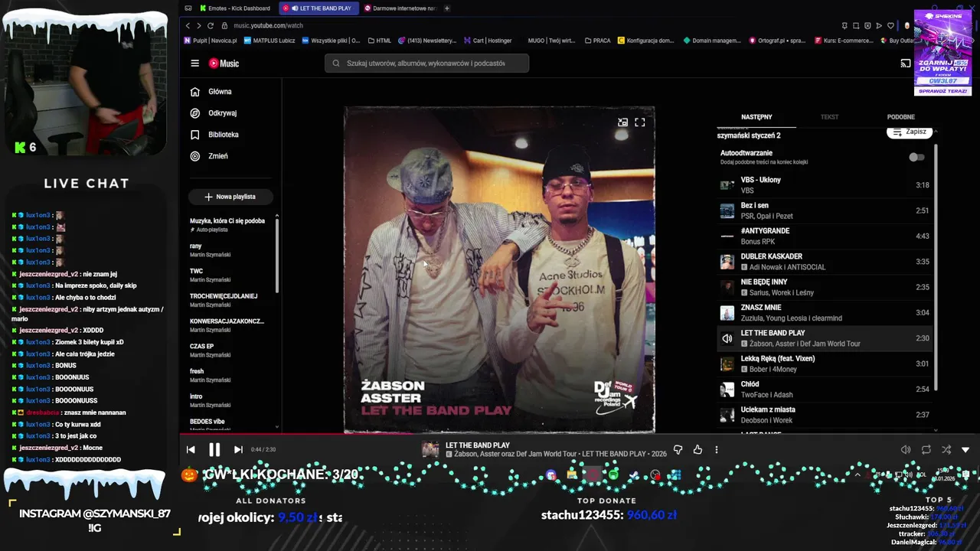Play Lekką Ręką (feat. Vixen)
The width and height of the screenshot is (980, 551).
[825, 364]
